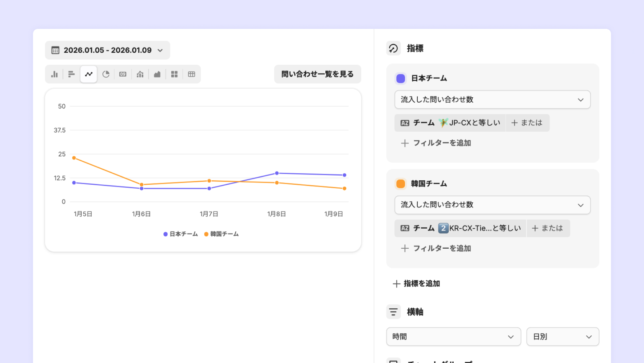Click the purple 日本チーム color swatch

click(x=400, y=78)
